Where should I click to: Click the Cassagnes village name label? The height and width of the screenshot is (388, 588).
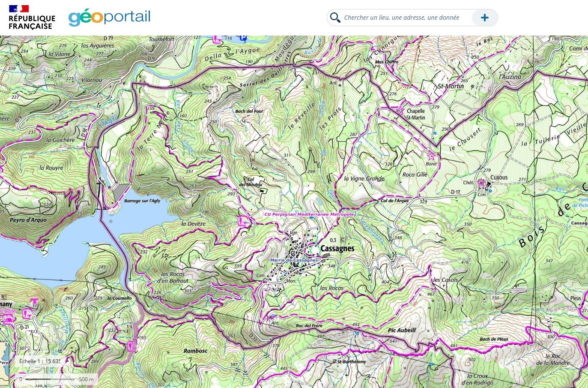tap(337, 248)
